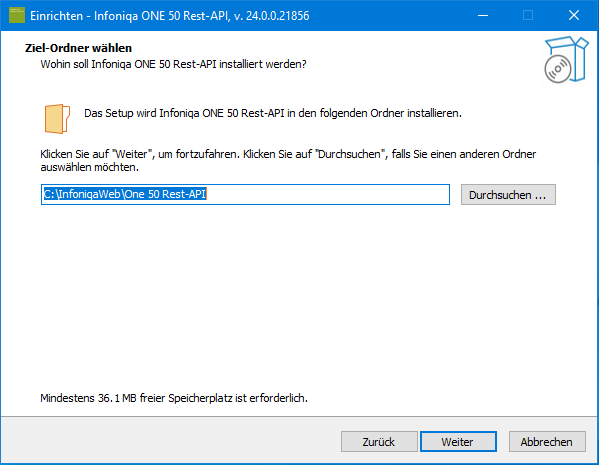Viewport: 599px width, 465px height.
Task: Click the Das Setup wird description line
Action: 273,113
